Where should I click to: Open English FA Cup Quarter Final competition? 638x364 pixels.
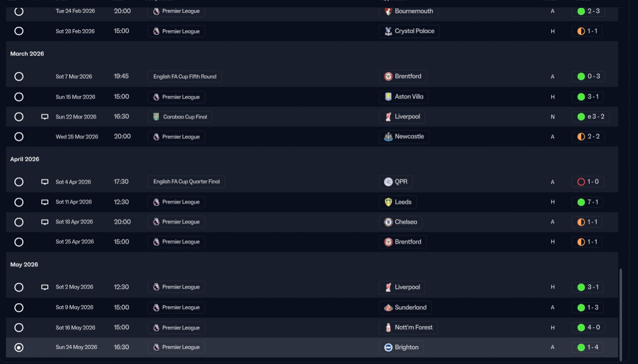(186, 182)
